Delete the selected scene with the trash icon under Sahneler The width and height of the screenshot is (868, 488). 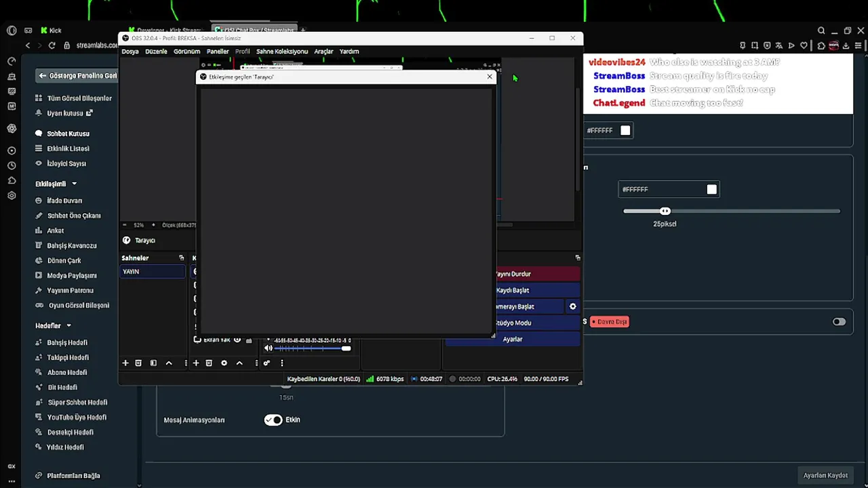click(138, 363)
